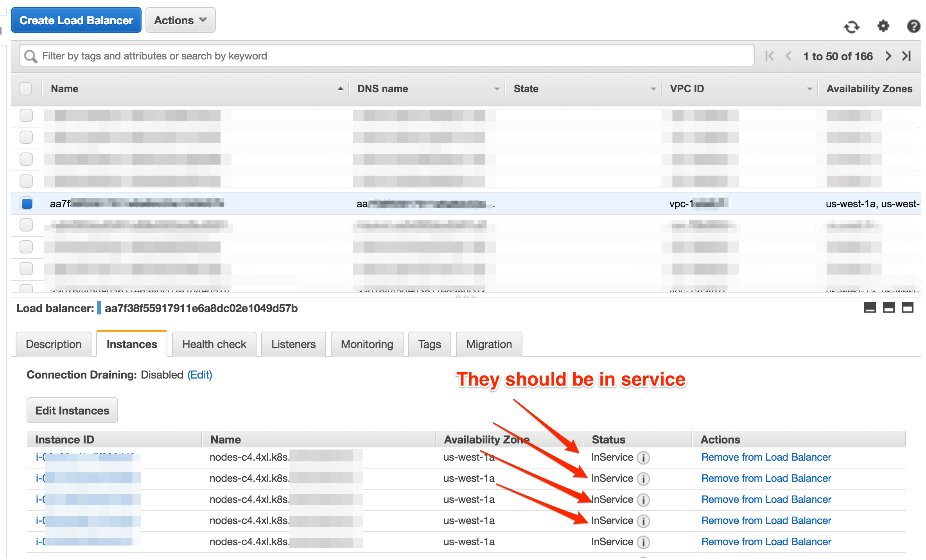Screen dimensions: 926x560
Task: Click the help question mark icon
Action: [x=913, y=26]
